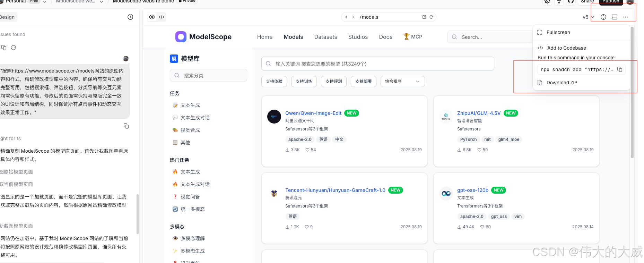This screenshot has height=263, width=644.
Task: Expand the Personal workspace switcher
Action: click(45, 2)
